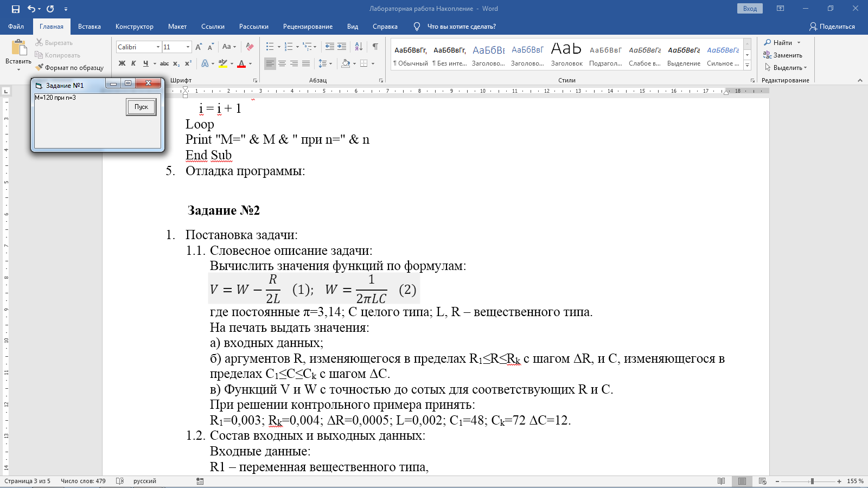Clear all formatting with the eraser icon
This screenshot has width=868, height=488.
[x=250, y=47]
